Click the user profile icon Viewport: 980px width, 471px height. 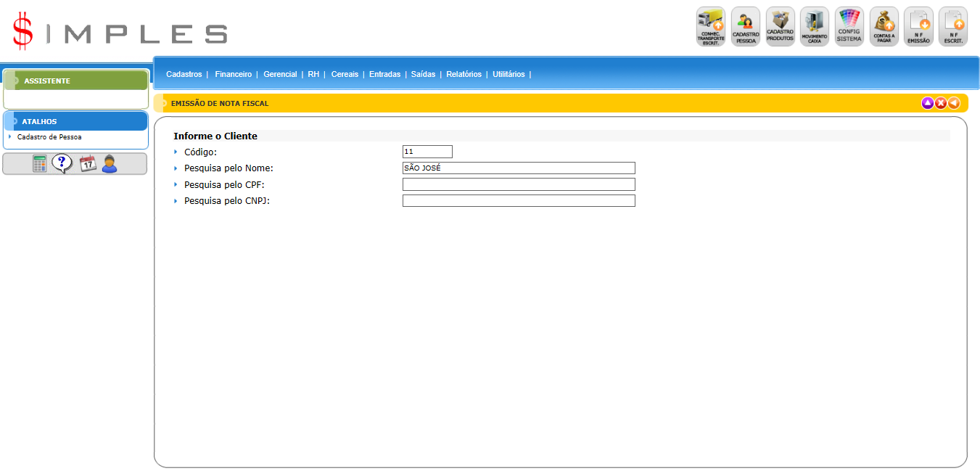(x=110, y=164)
